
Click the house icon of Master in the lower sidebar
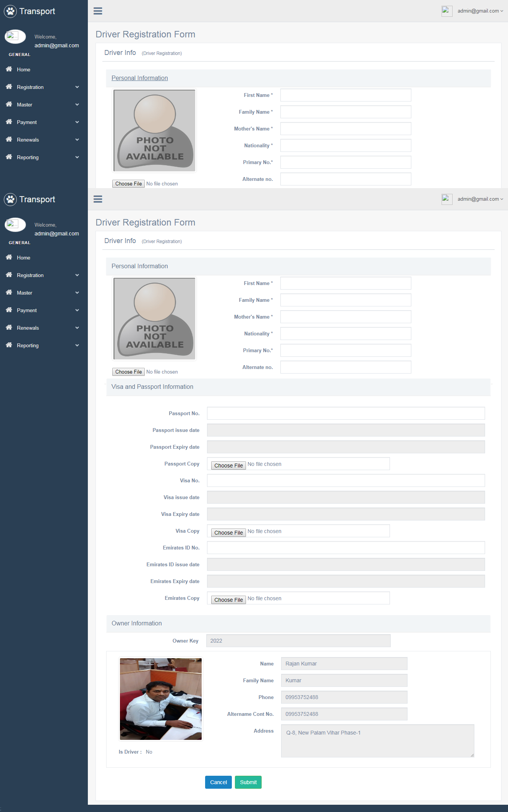coord(9,292)
